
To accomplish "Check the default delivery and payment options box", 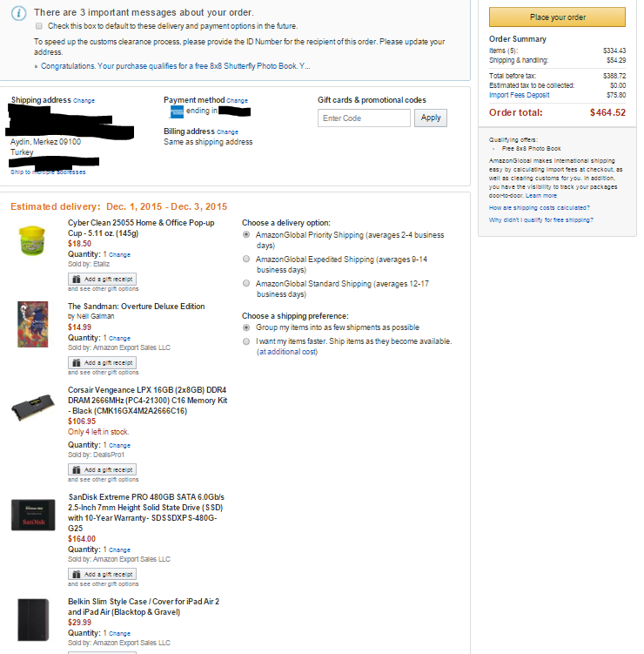I will click(39, 26).
